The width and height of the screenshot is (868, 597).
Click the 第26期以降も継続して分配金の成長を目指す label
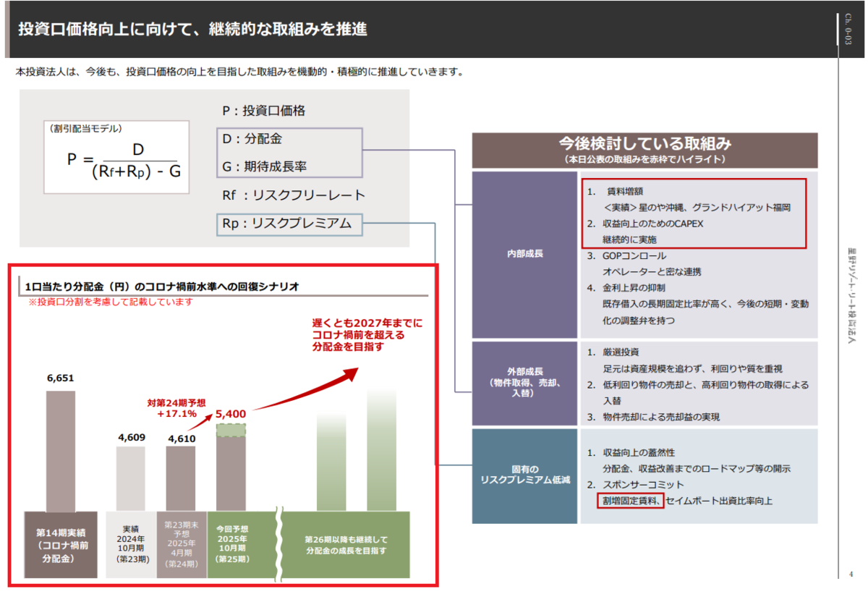pos(346,544)
